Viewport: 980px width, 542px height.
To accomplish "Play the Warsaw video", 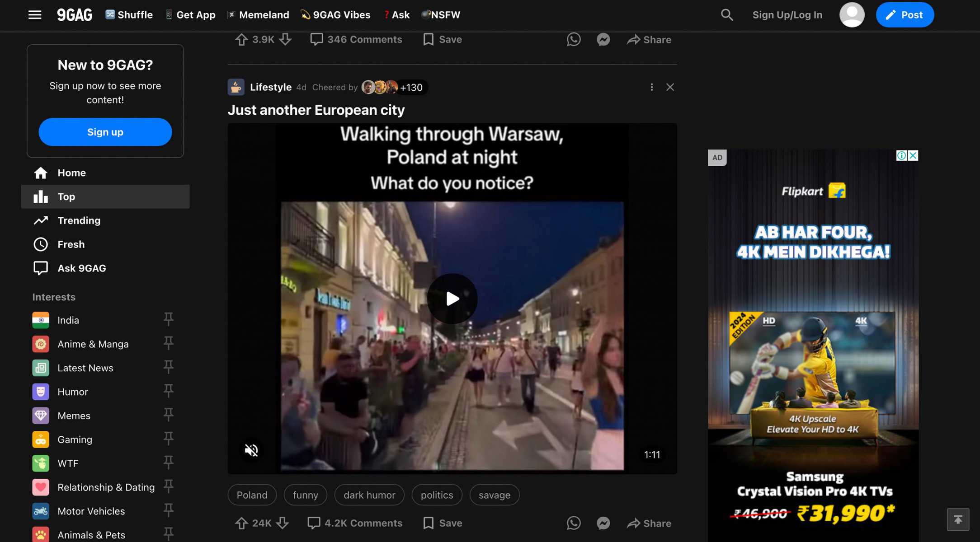I will pyautogui.click(x=452, y=299).
